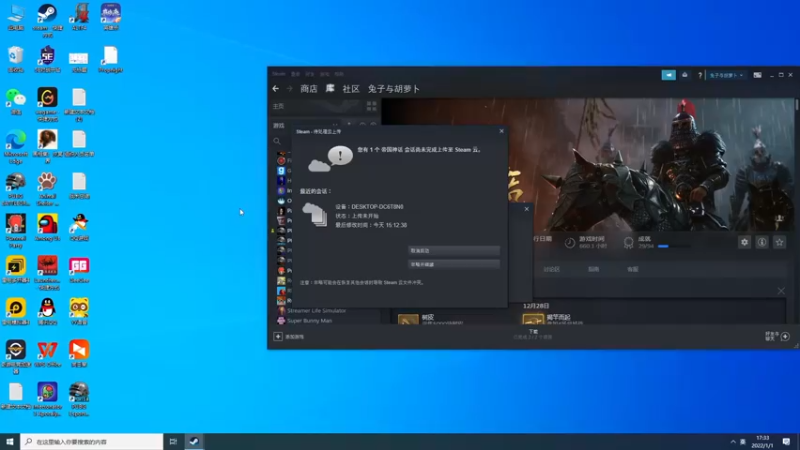Viewport: 800px width, 450px height.
Task: Click the taskbar clock and date
Action: 762,442
